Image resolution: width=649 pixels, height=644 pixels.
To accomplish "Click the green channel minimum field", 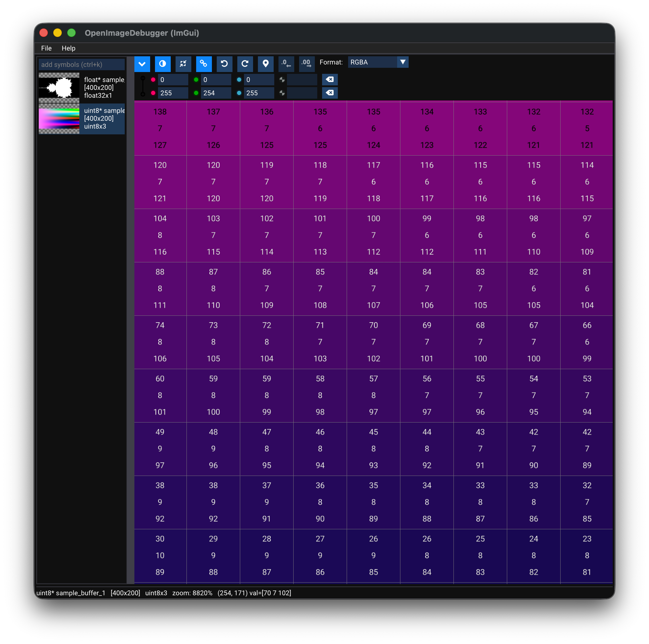I will (x=216, y=80).
